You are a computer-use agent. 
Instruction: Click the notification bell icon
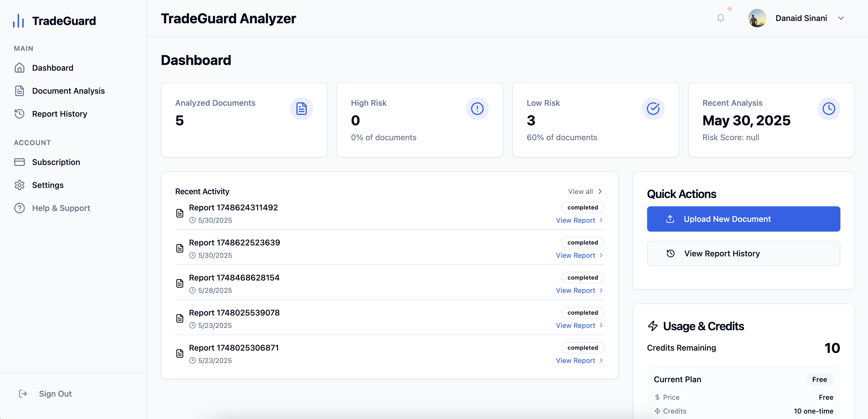720,18
